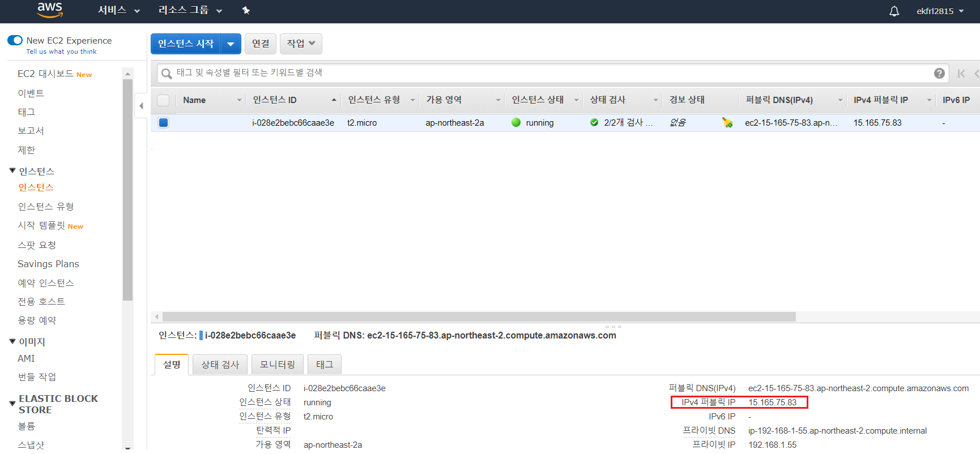Collapse the left navigation sidebar arrow
The width and height of the screenshot is (980, 454).
point(141,106)
